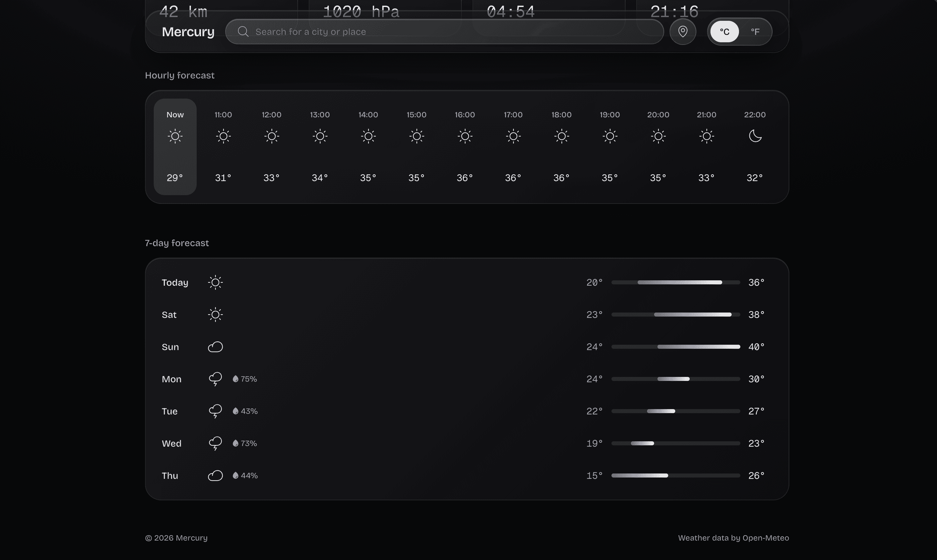Focus the city search field
The width and height of the screenshot is (937, 560).
point(444,32)
